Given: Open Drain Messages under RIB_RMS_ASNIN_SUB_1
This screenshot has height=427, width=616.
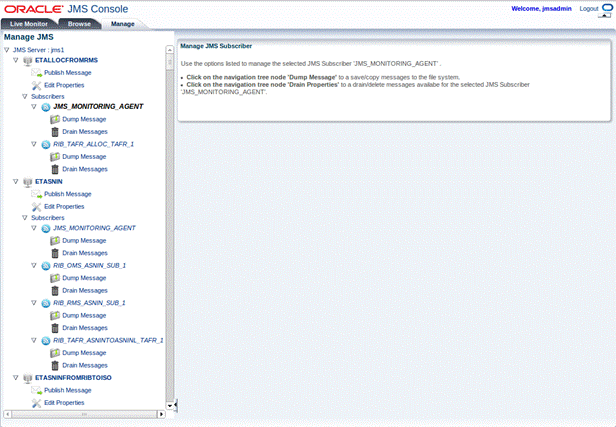Looking at the screenshot, I should tap(85, 328).
